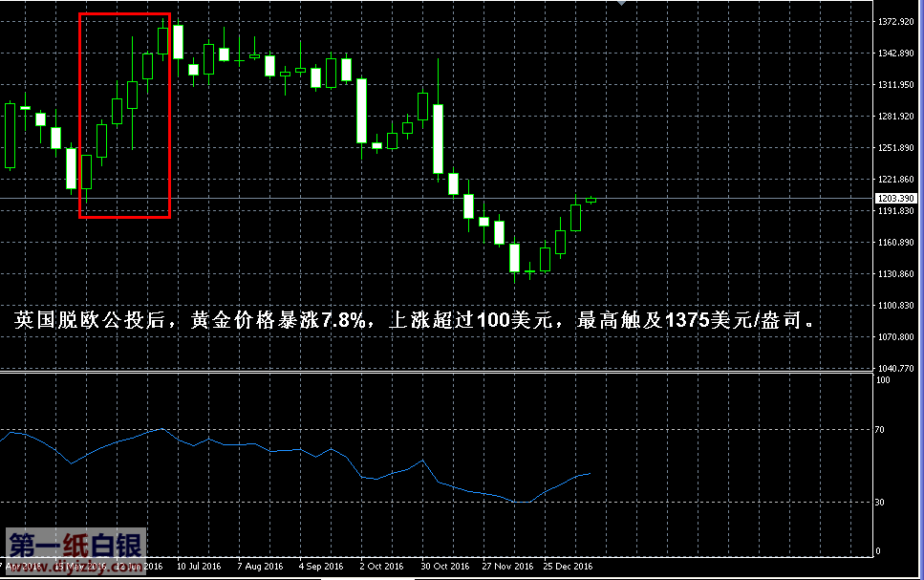The height and width of the screenshot is (580, 924).
Task: Click the indicator scale label 30
Action: (x=884, y=503)
